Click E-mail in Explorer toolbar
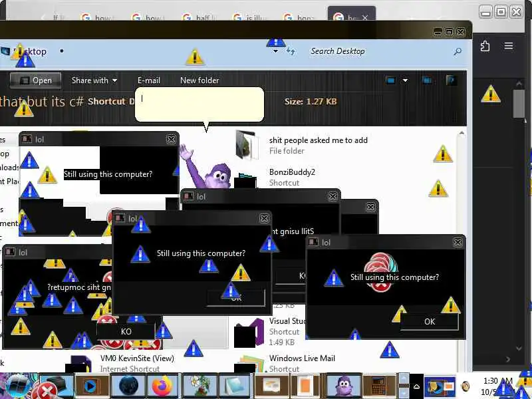Screen dimensions: 532x399 tap(148, 80)
